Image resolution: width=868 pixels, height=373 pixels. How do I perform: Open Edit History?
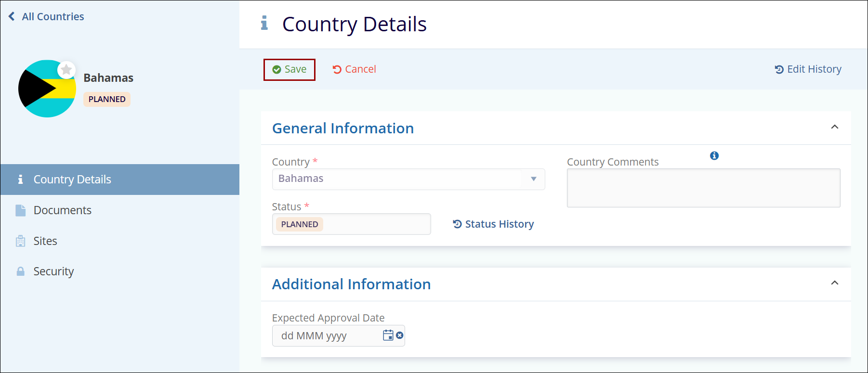click(x=808, y=69)
